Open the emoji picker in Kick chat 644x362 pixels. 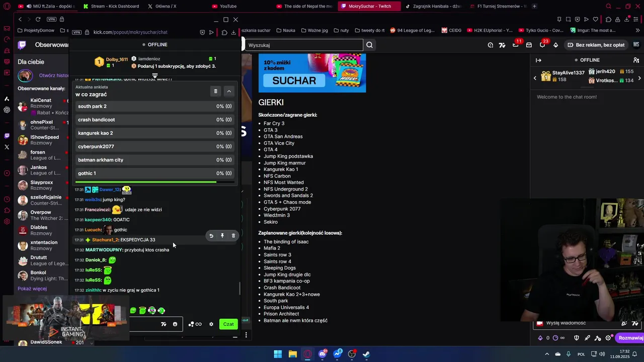pos(175,324)
